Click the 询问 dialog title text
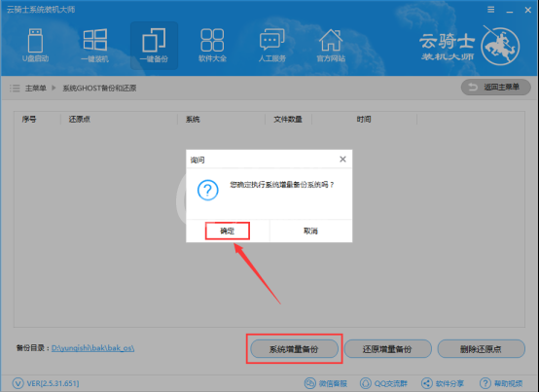539x392 pixels. (198, 160)
